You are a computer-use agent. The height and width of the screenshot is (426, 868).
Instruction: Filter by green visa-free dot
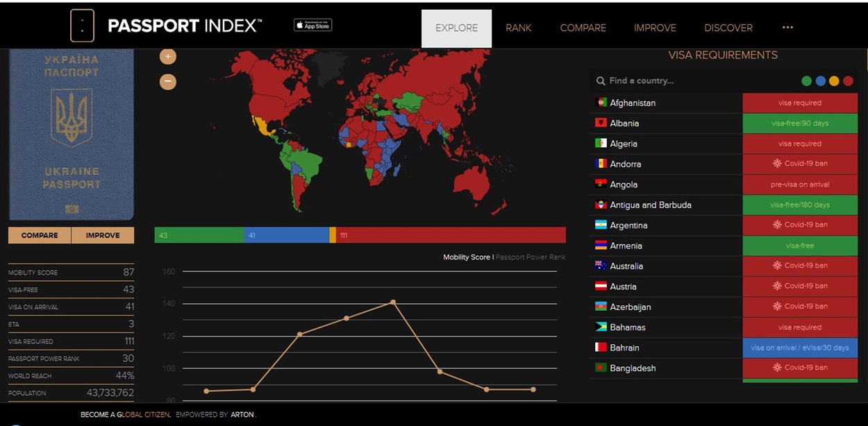click(x=806, y=81)
